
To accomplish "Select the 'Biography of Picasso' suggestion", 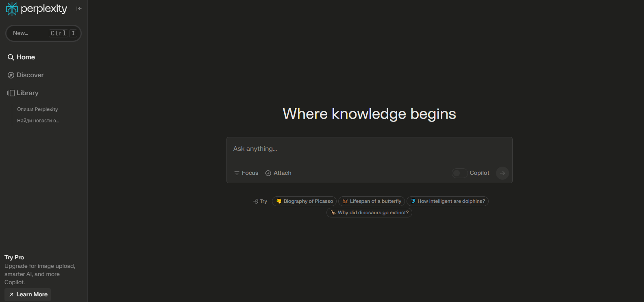I will 304,201.
